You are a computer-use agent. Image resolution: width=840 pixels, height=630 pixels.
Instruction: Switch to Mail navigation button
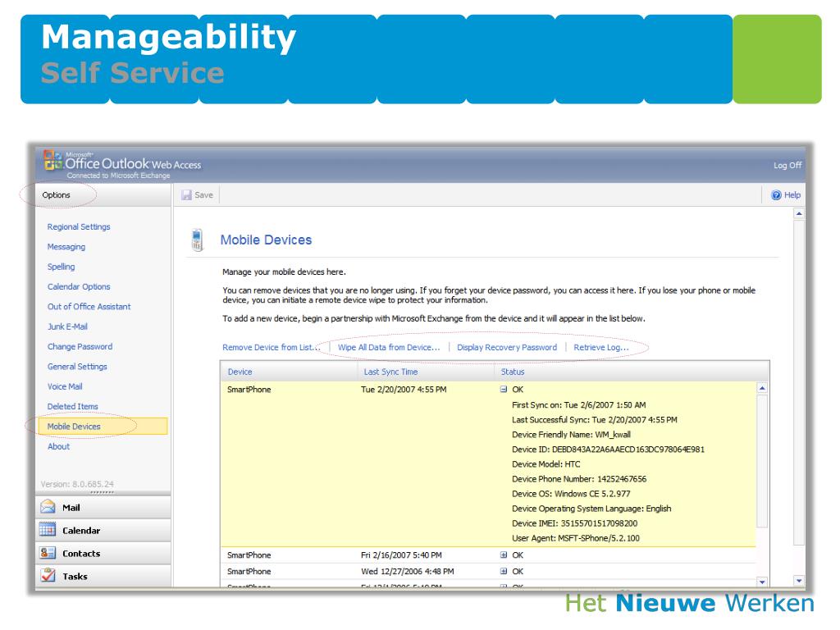click(x=103, y=507)
